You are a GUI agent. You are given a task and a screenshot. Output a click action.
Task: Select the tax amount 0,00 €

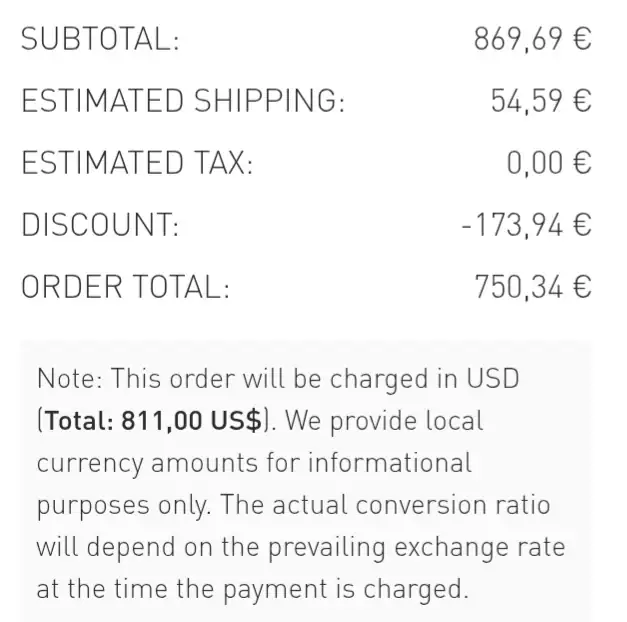tap(549, 163)
